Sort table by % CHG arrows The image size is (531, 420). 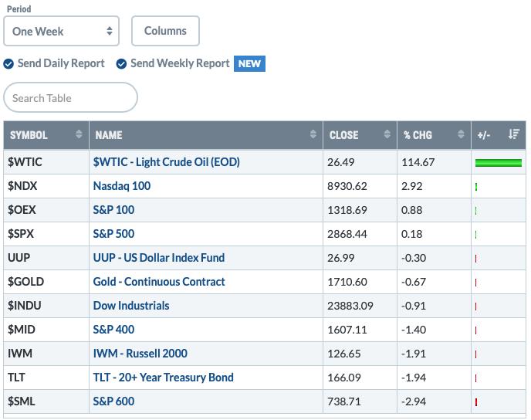(x=461, y=134)
